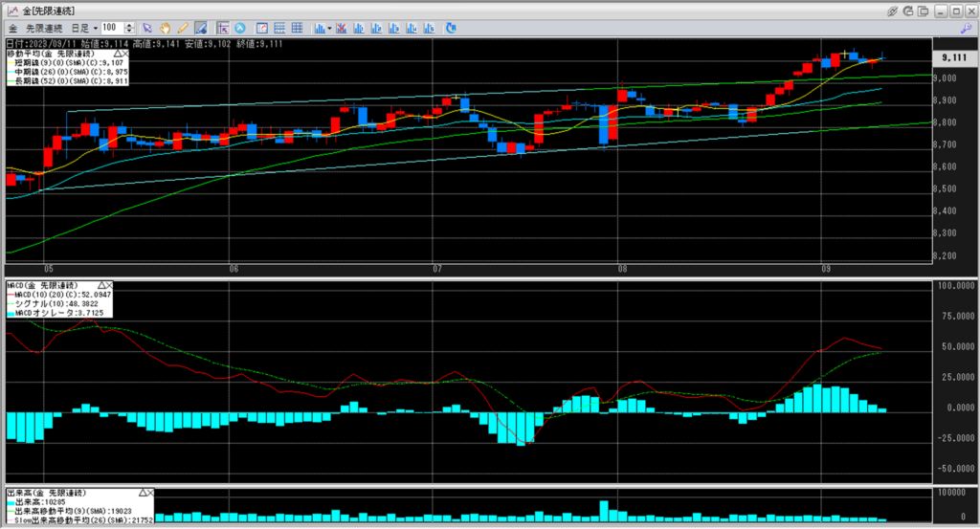Click the 金 commodity menu item
Screen dimensions: 980x529
click(12, 28)
